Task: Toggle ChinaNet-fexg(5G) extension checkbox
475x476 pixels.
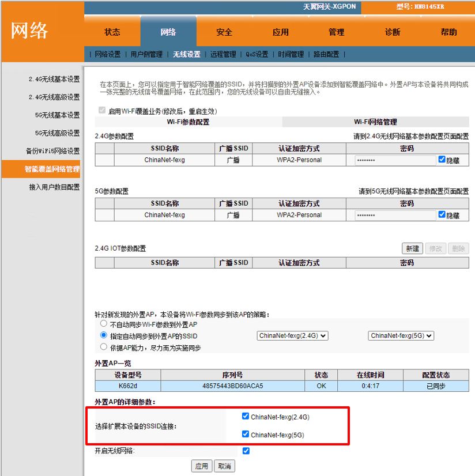Action: (246, 434)
